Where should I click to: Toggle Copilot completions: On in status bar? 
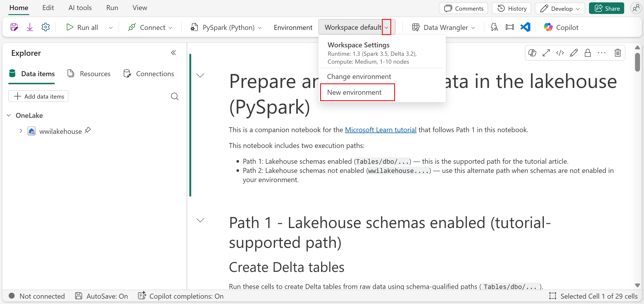[x=181, y=296]
